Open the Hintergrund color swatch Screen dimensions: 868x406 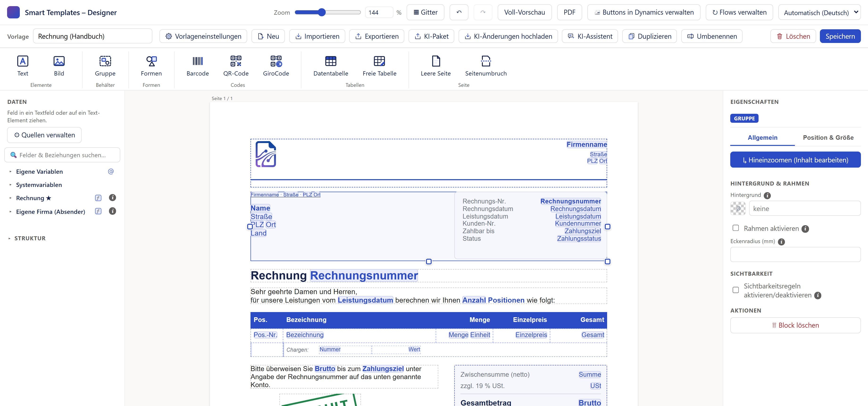pos(738,208)
